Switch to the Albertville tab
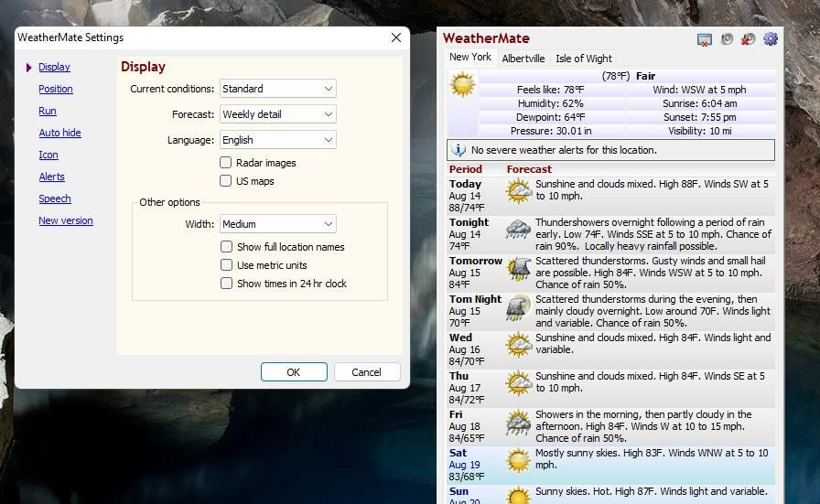 coord(523,59)
